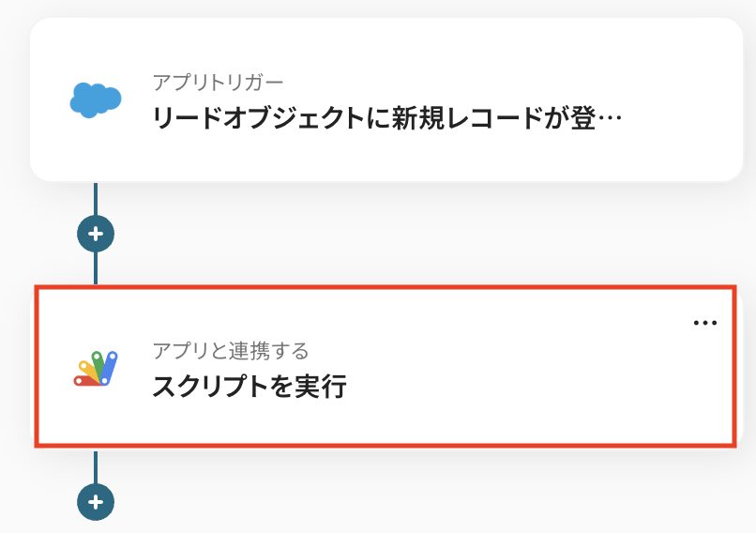Open the three-dot menu on script step
This screenshot has height=533, width=756.
704,323
